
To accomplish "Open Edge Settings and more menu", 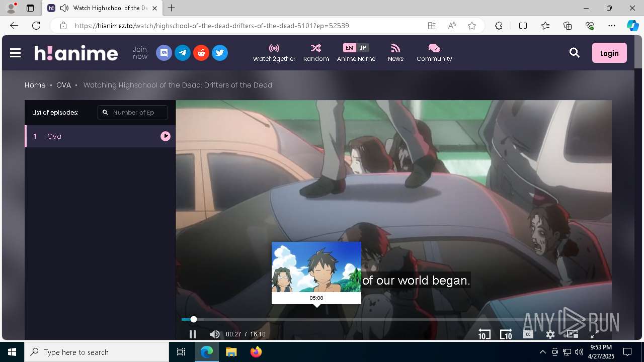I will pyautogui.click(x=612, y=26).
